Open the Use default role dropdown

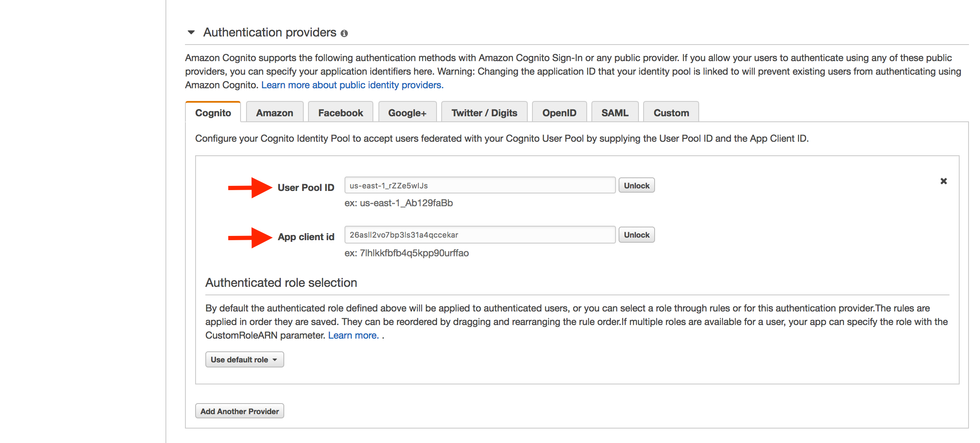[244, 359]
